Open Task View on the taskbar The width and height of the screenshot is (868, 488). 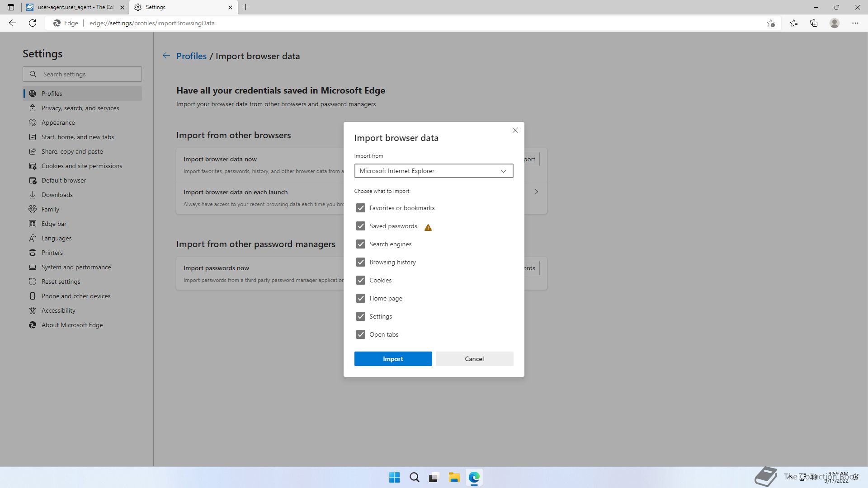point(434,477)
